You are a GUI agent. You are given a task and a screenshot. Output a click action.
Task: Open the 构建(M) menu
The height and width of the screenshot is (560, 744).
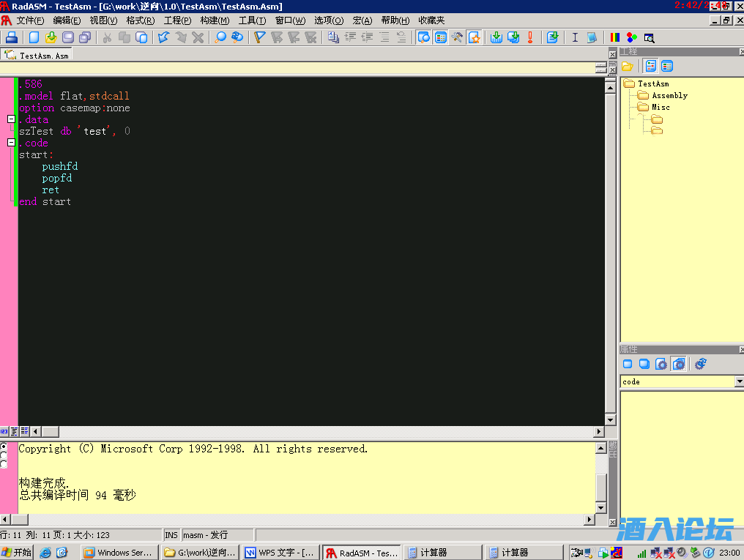(215, 20)
